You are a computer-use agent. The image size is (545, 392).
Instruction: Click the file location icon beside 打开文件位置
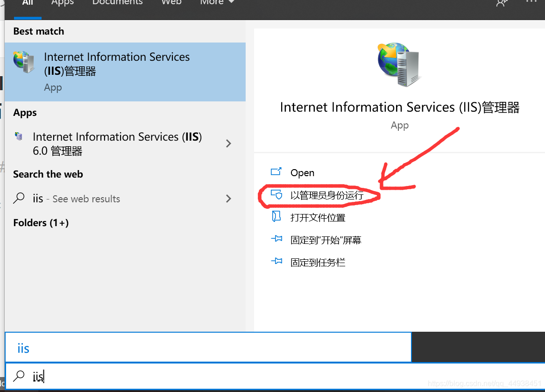coord(276,216)
